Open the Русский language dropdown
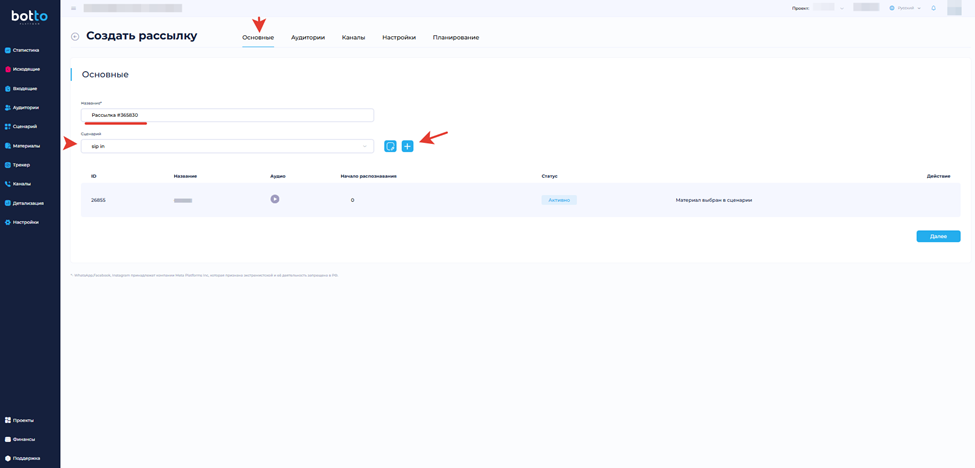This screenshot has height=468, width=975. coord(905,8)
